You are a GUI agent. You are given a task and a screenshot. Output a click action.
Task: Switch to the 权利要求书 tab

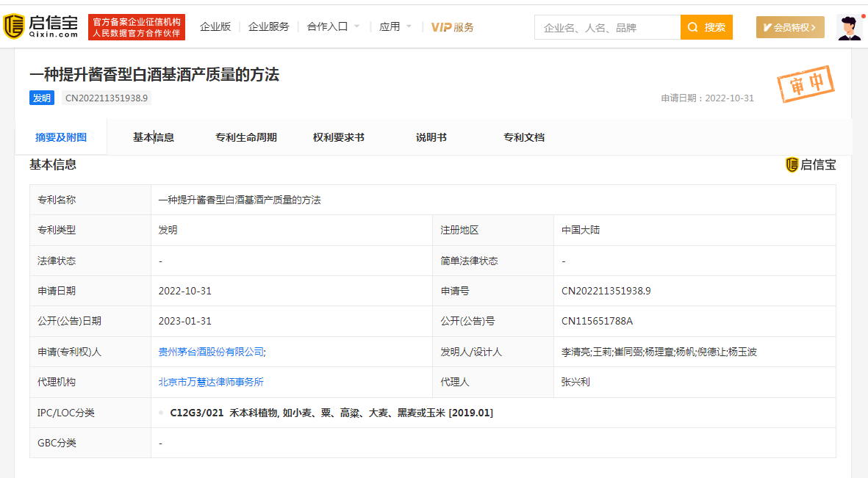[338, 137]
